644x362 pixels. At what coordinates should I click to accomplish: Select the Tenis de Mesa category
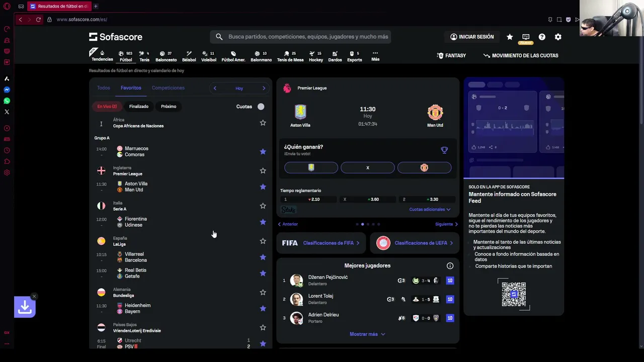point(290,56)
